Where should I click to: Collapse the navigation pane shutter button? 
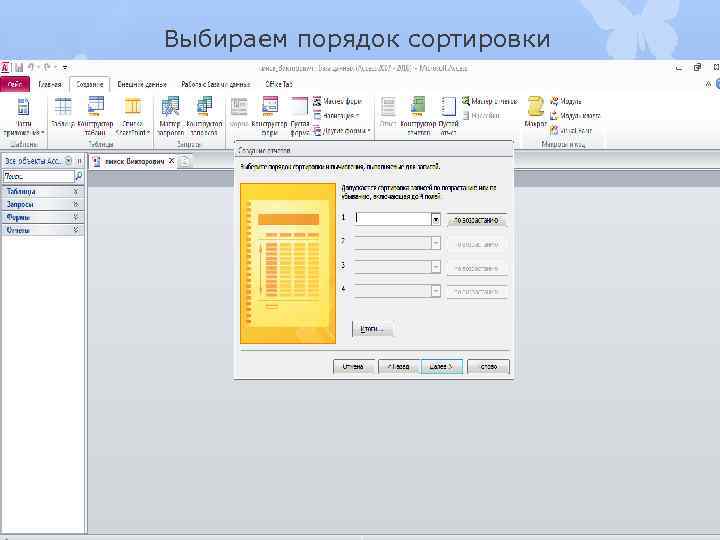click(x=79, y=161)
